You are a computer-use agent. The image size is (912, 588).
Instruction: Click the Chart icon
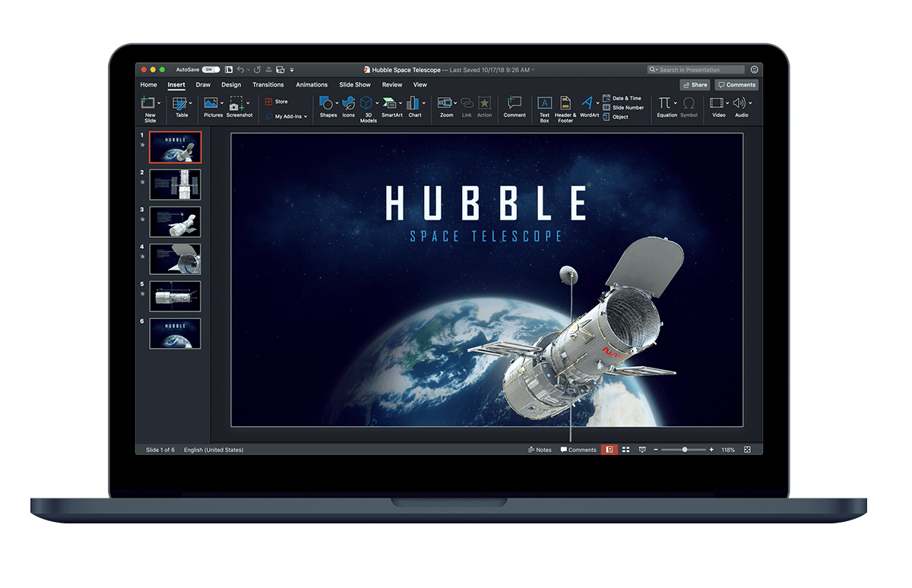pyautogui.click(x=413, y=103)
